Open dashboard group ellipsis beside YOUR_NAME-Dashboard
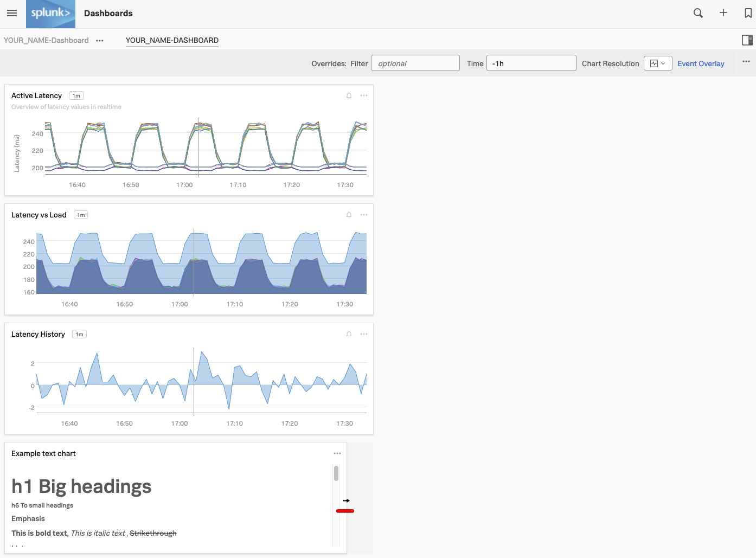 coord(100,41)
